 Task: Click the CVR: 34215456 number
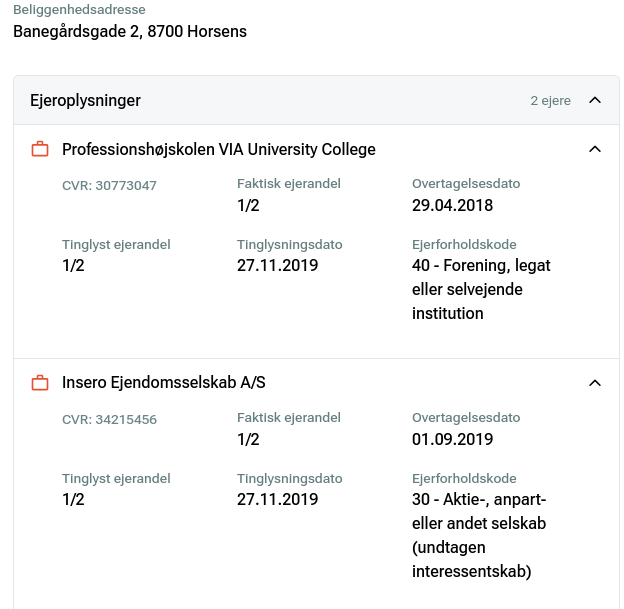click(x=109, y=419)
